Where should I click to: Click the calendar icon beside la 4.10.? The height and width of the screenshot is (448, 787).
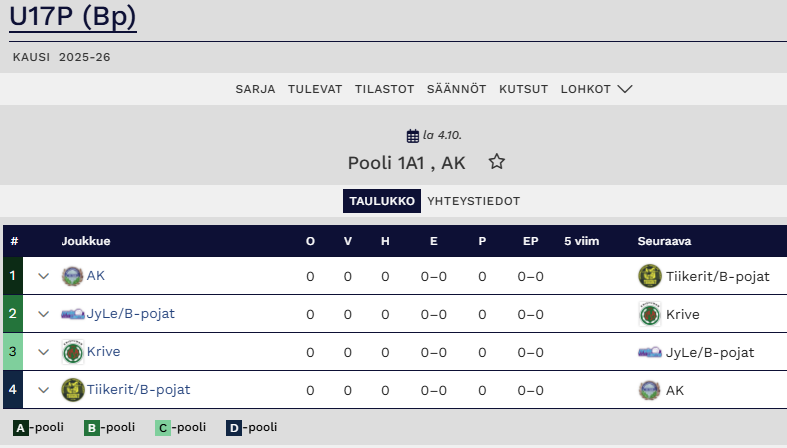(413, 136)
